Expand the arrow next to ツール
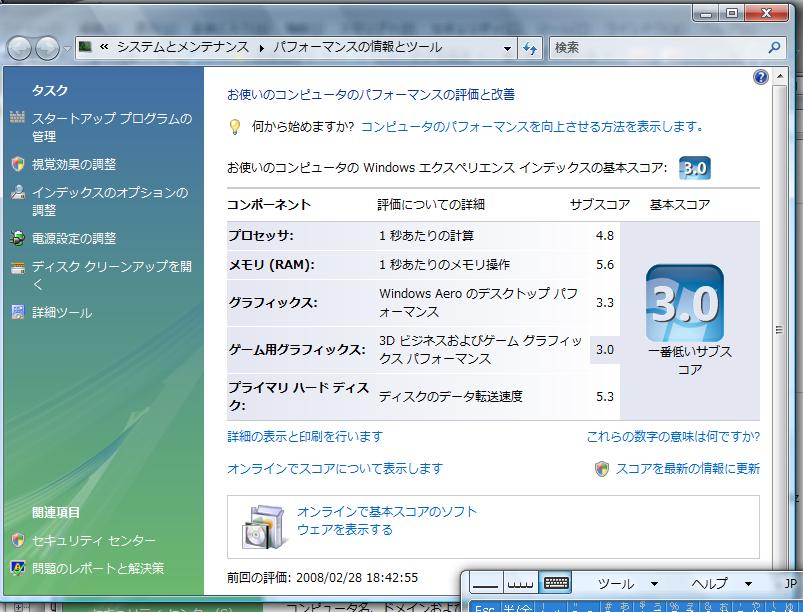 pyautogui.click(x=654, y=584)
